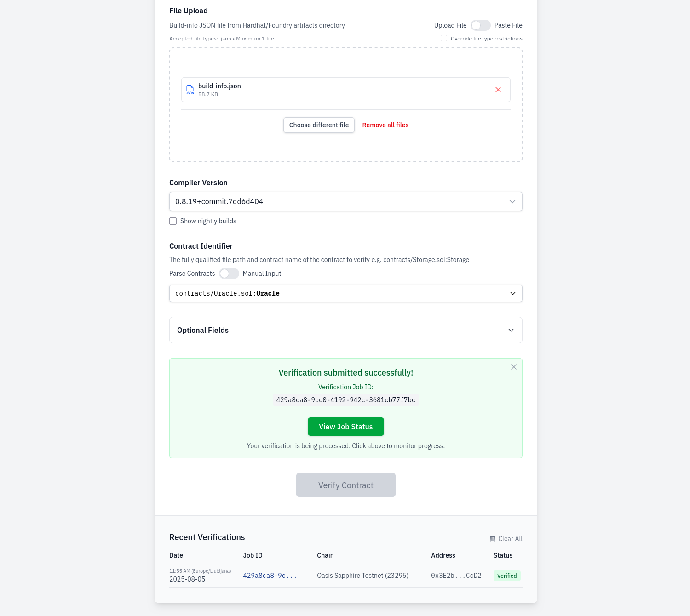The image size is (690, 616).
Task: Remove all files from upload area
Action: (385, 125)
